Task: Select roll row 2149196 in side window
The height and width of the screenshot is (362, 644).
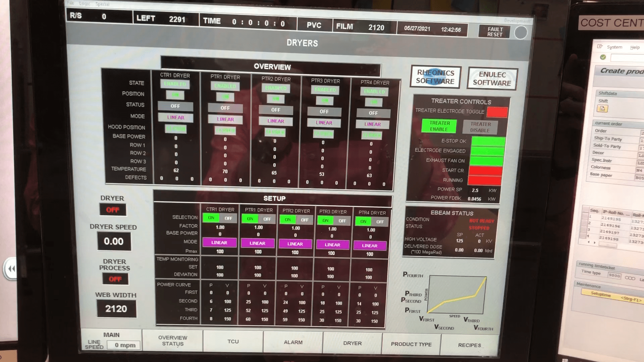Action: point(610,225)
